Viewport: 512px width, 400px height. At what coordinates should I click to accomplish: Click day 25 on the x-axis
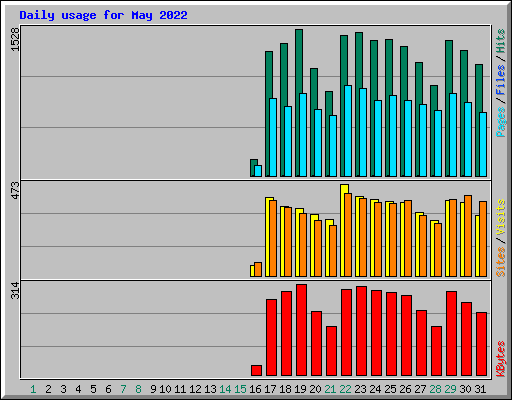point(390,389)
